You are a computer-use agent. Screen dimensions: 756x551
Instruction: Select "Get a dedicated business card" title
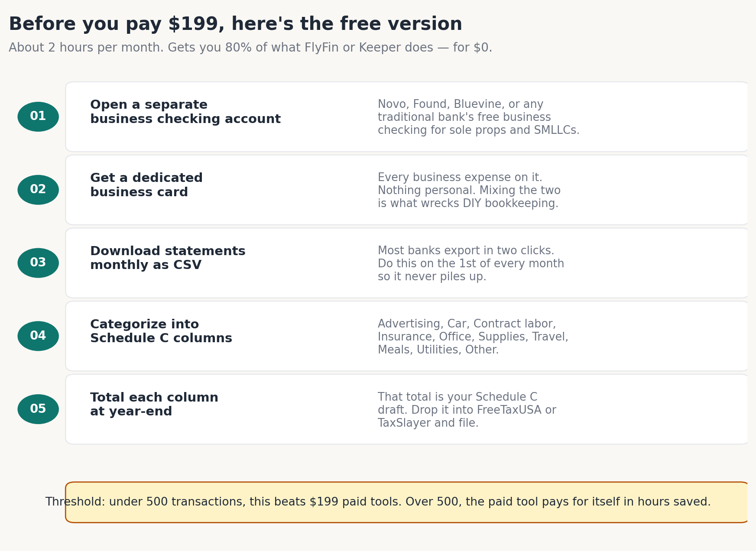pyautogui.click(x=146, y=185)
